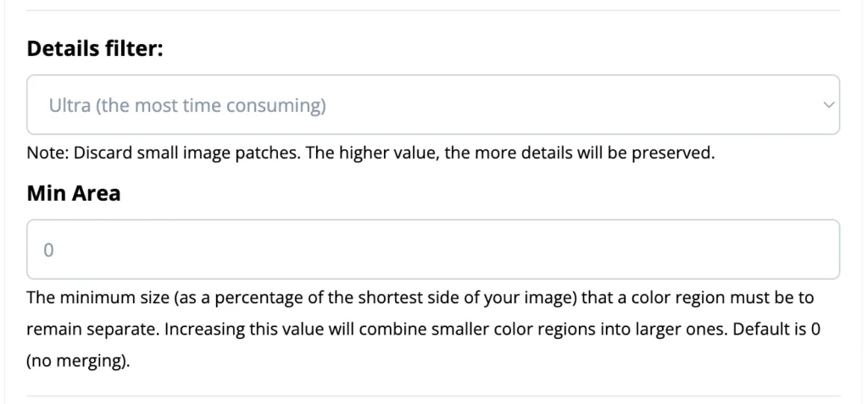
Task: Click the '0' placeholder in Min Area
Action: pyautogui.click(x=49, y=251)
